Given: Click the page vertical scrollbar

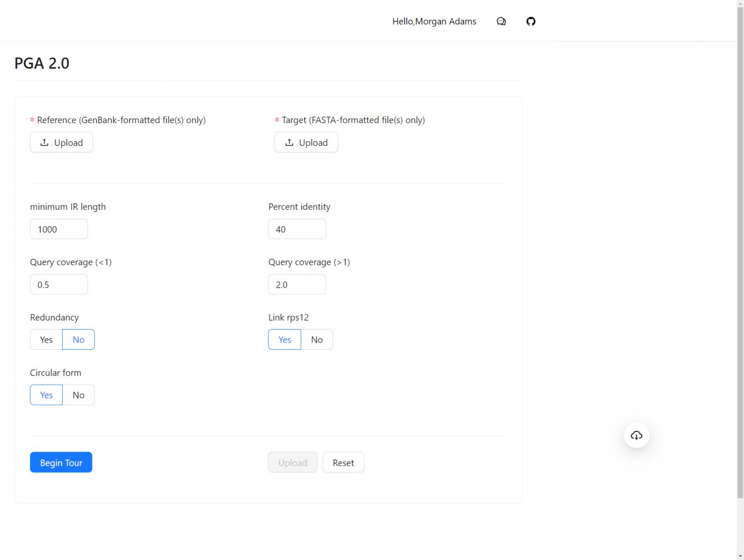Looking at the screenshot, I should click(740, 253).
